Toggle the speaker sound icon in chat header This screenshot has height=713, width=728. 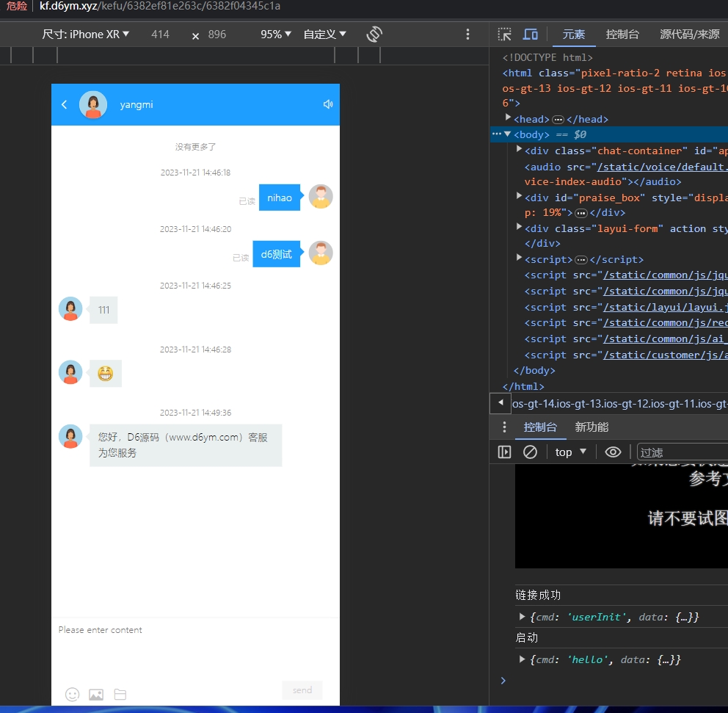328,105
